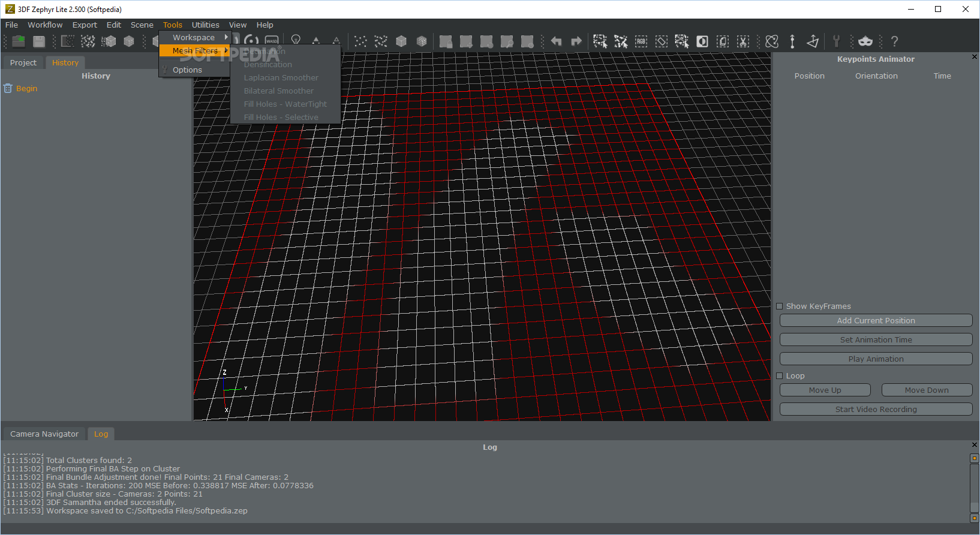
Task: Click the mesh extraction cube icon
Action: tap(109, 41)
